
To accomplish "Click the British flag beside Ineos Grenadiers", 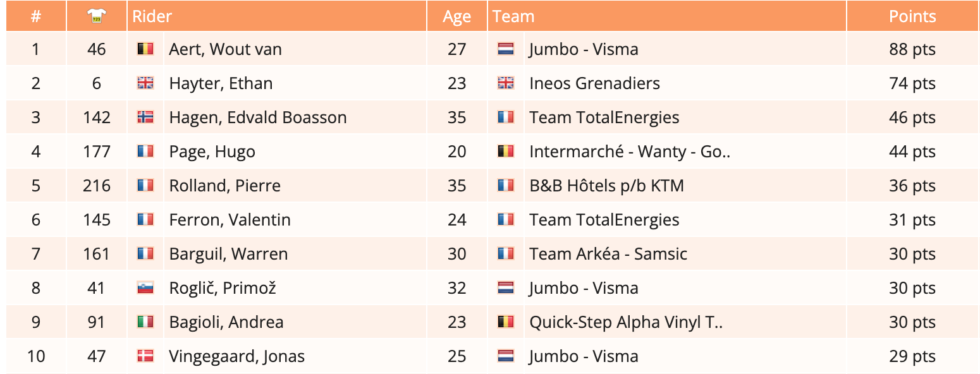I will pyautogui.click(x=506, y=83).
